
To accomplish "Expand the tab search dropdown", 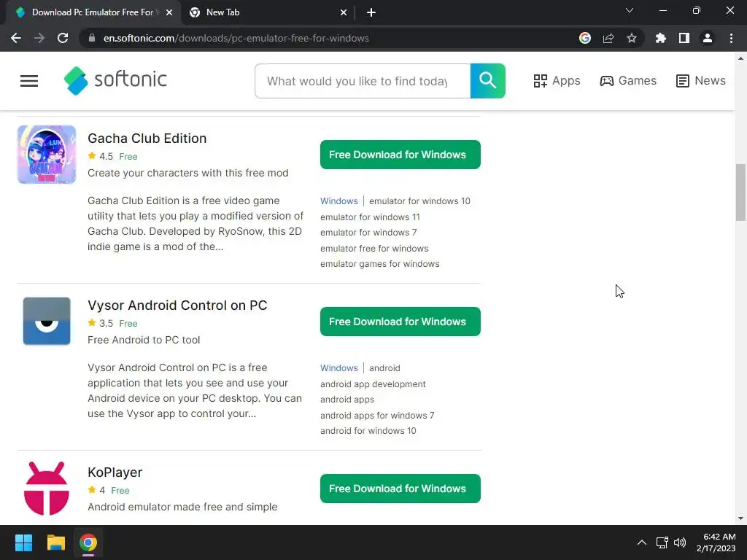I will pyautogui.click(x=630, y=10).
